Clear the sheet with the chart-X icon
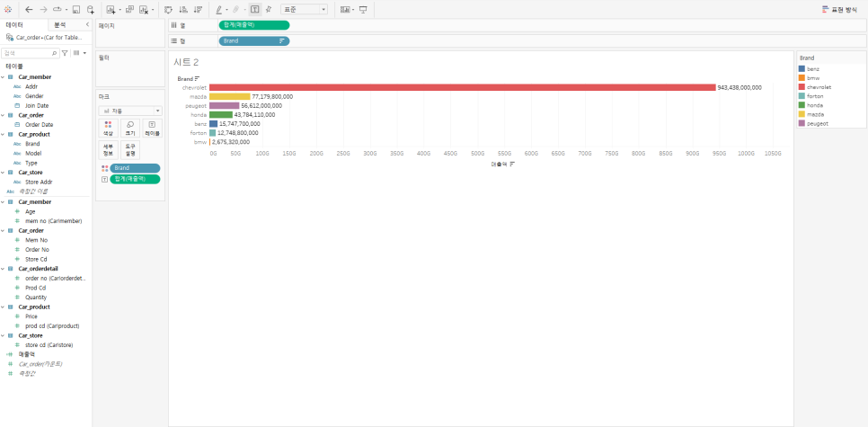Image resolution: width=868 pixels, height=427 pixels. tap(144, 9)
